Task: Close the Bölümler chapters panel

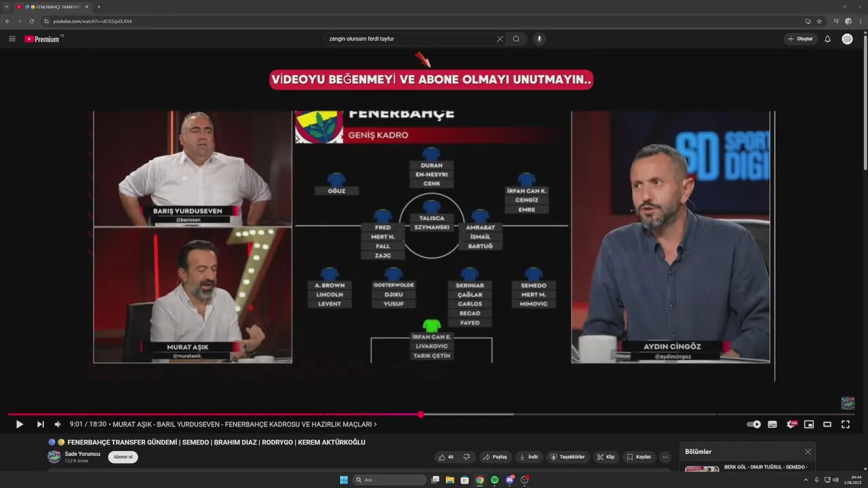Action: tap(808, 451)
